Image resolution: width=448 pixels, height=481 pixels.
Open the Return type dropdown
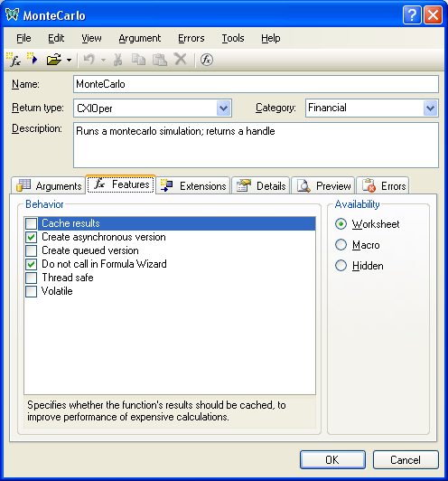point(224,108)
